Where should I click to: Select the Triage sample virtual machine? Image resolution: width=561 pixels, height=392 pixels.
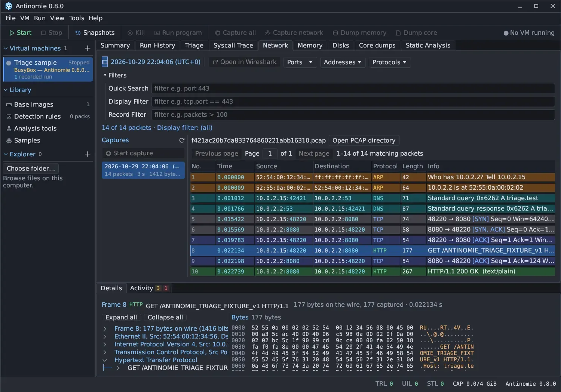pos(48,69)
